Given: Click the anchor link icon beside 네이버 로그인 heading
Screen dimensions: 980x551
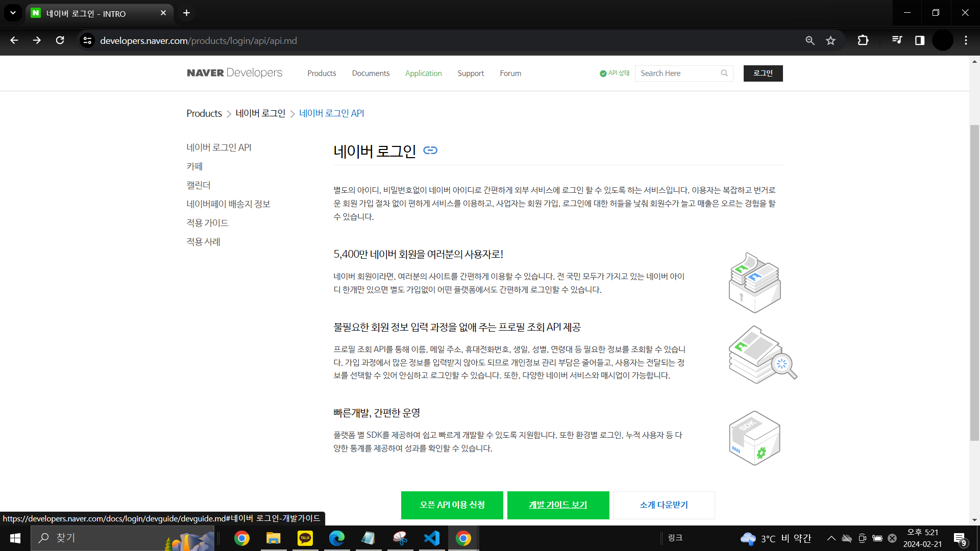Looking at the screenshot, I should click(430, 151).
